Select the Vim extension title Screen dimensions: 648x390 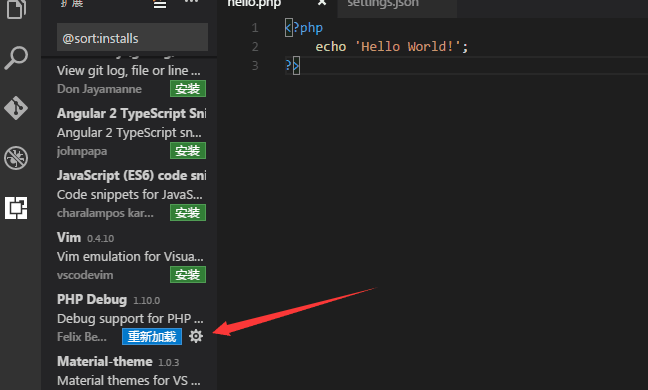point(69,238)
